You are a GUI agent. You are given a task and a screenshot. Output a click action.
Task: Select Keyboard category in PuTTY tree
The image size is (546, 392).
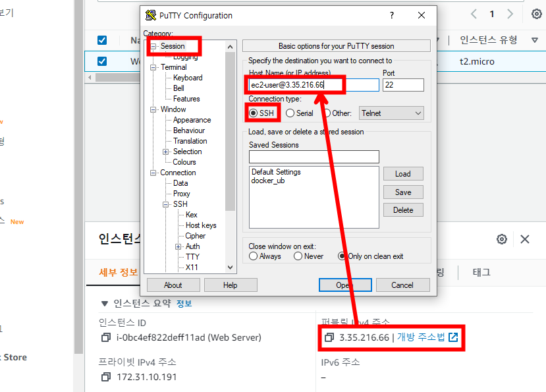pyautogui.click(x=188, y=78)
